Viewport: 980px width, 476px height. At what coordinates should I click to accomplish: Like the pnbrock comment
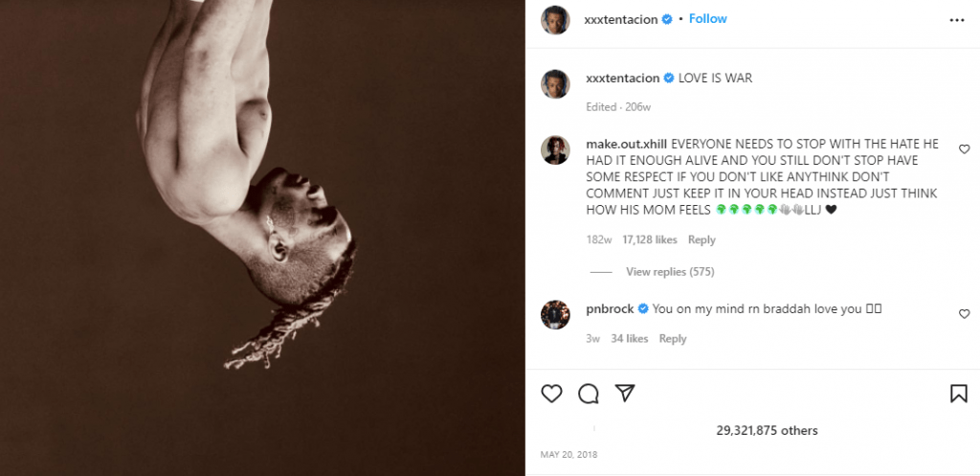point(964,314)
